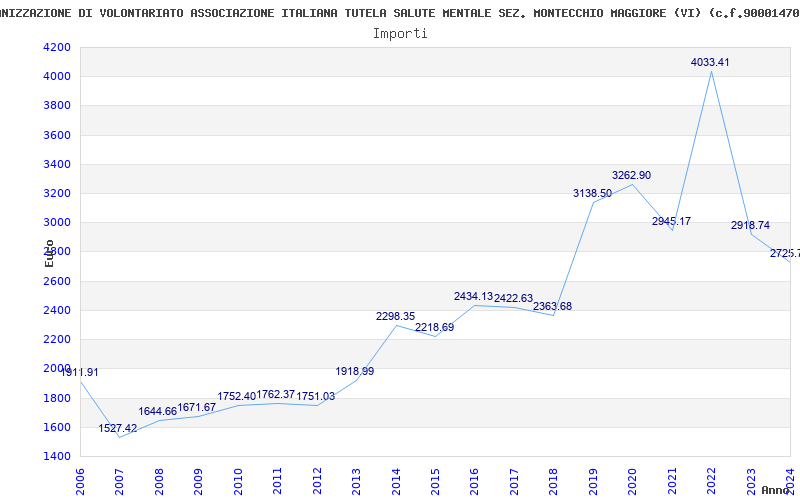Click the 2021 x-axis year label
800x500 pixels.
(x=672, y=482)
